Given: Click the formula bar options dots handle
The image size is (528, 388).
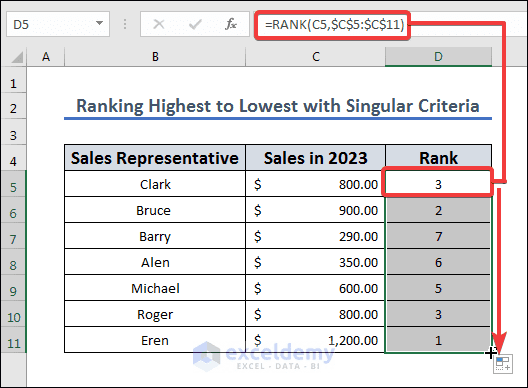Looking at the screenshot, I should point(125,24).
